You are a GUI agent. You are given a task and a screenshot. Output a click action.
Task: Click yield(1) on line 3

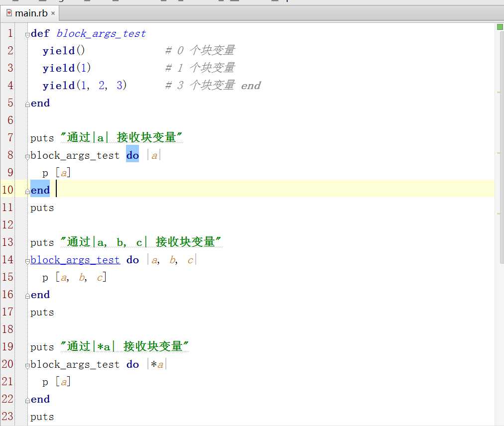67,68
